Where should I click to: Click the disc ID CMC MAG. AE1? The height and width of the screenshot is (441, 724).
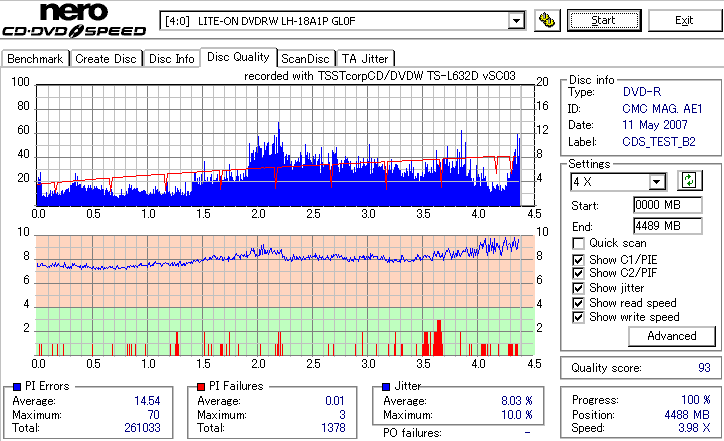tap(662, 109)
